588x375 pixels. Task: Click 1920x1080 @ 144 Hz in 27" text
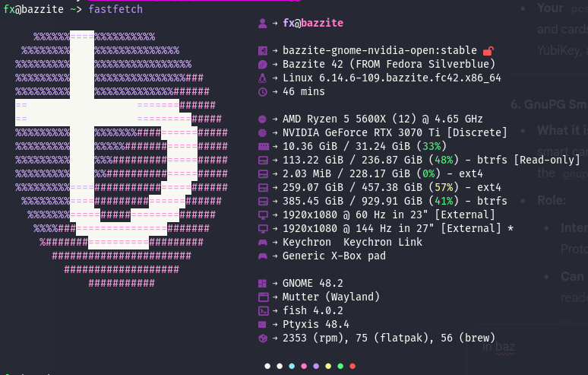(358, 229)
